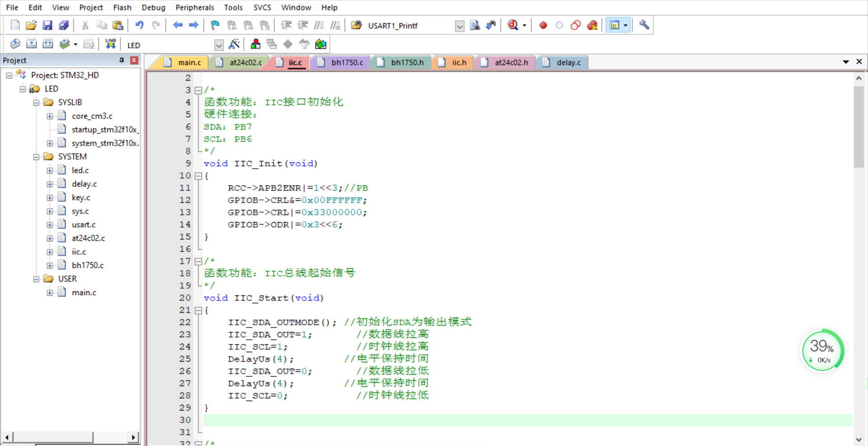
Task: Undo the last edit
Action: (x=140, y=25)
